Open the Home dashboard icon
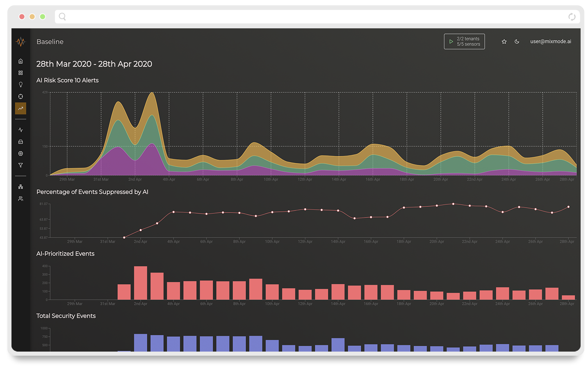This screenshot has height=368, width=588. [x=21, y=61]
